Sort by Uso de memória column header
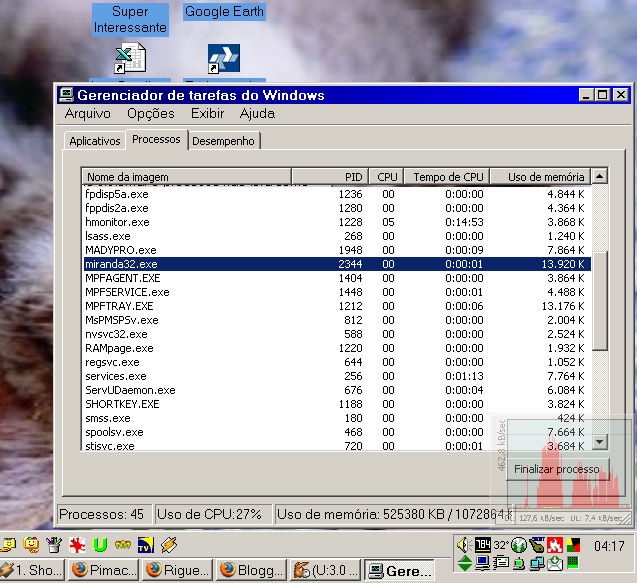This screenshot has width=637, height=583. click(540, 177)
